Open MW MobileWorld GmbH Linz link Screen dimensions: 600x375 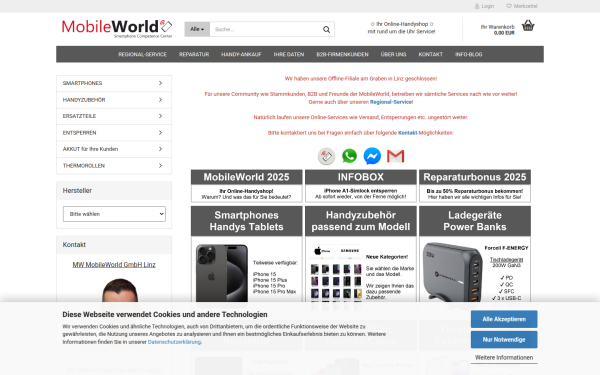[114, 264]
